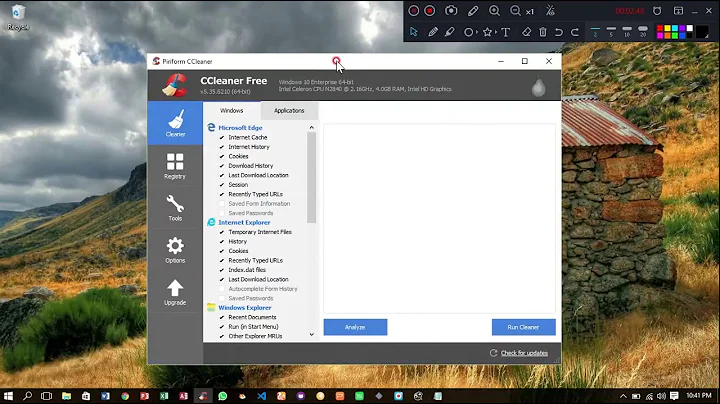The width and height of the screenshot is (720, 404).
Task: Click the Run Cleaner button
Action: pos(523,327)
